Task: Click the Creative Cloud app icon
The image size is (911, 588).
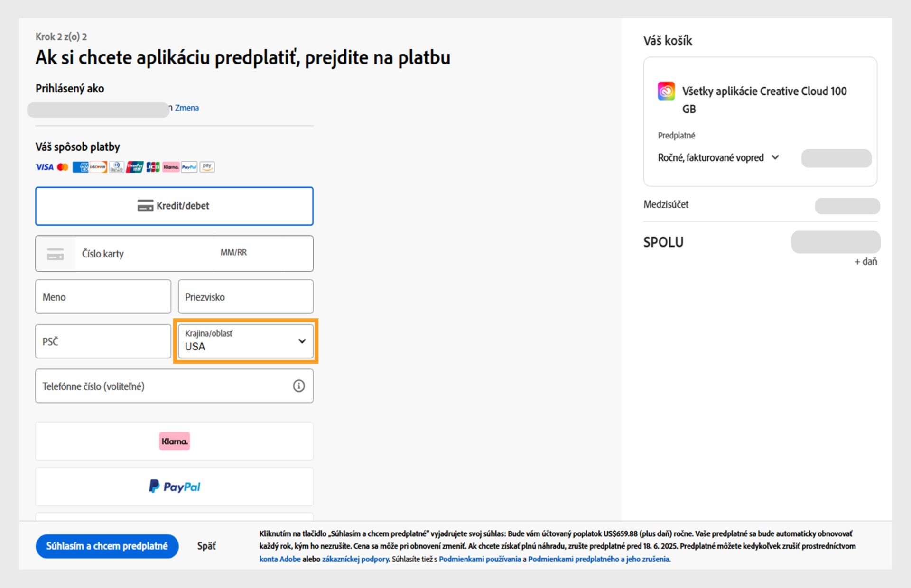Action: coord(666,91)
